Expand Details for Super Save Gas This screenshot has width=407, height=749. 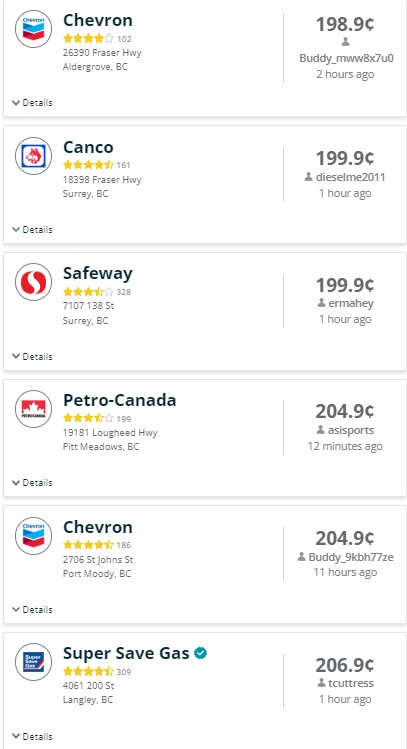(x=32, y=737)
